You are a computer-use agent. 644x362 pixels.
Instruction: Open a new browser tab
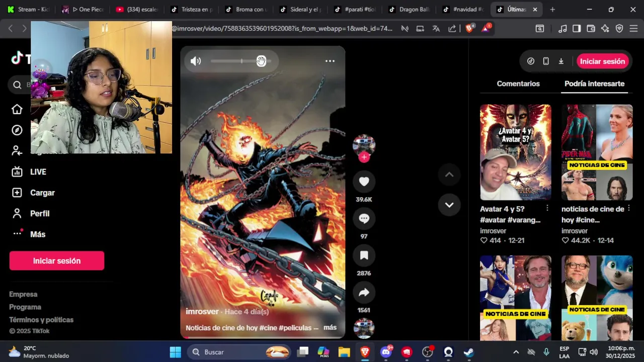[552, 10]
